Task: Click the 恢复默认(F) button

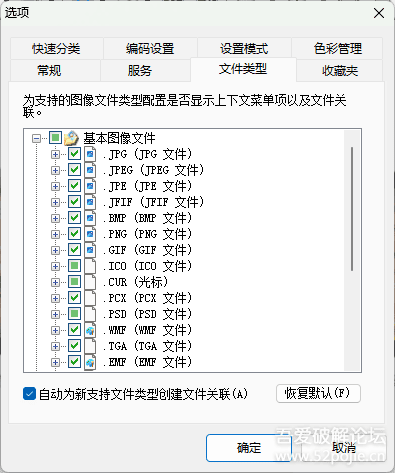Action: [318, 394]
